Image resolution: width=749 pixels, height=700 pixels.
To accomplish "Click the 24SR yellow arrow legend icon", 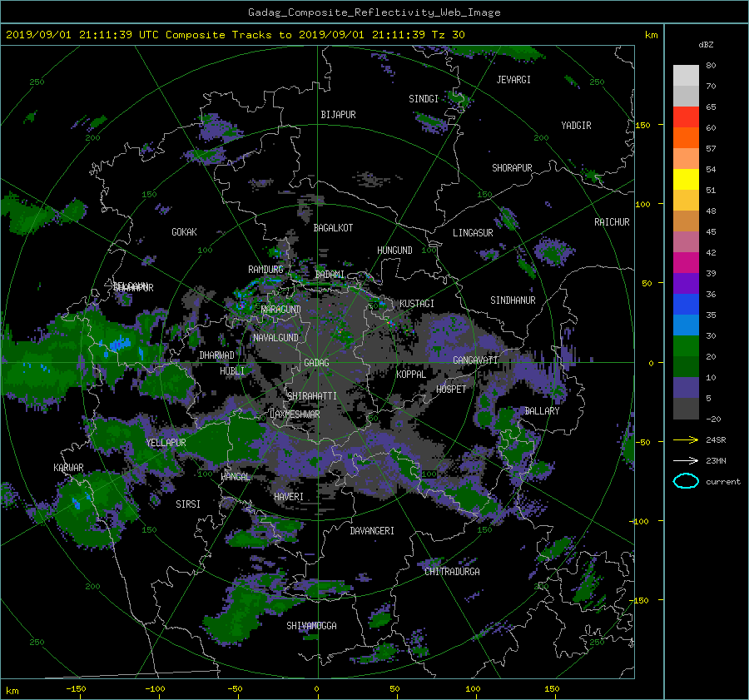I will point(686,439).
